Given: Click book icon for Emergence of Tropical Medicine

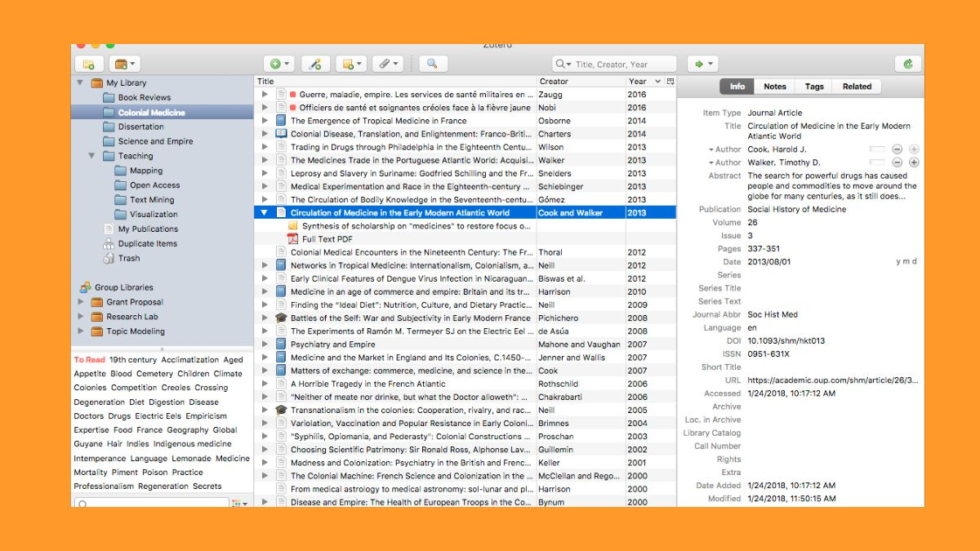Looking at the screenshot, I should [281, 121].
